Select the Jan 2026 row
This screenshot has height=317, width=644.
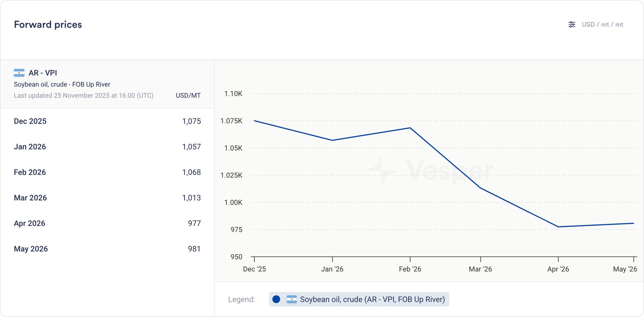click(x=107, y=147)
